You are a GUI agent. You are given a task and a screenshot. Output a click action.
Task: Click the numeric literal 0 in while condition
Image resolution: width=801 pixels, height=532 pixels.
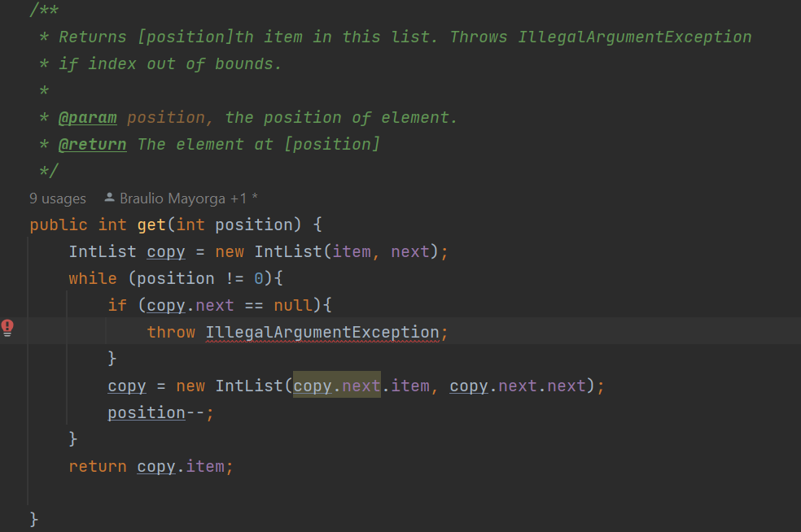pos(258,279)
